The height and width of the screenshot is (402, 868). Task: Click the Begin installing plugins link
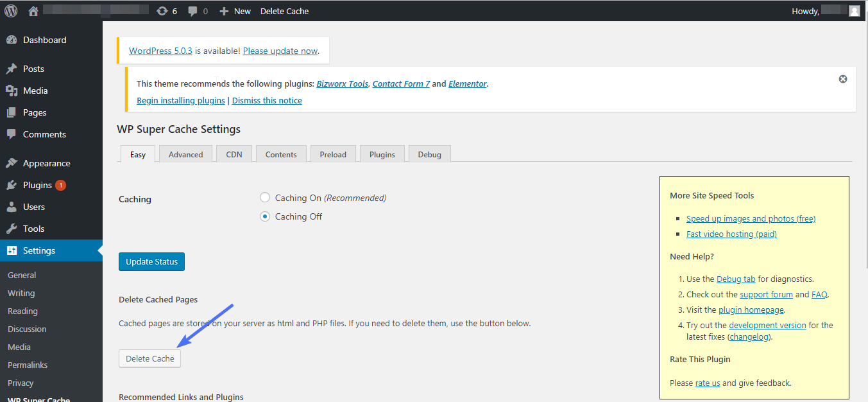click(181, 100)
